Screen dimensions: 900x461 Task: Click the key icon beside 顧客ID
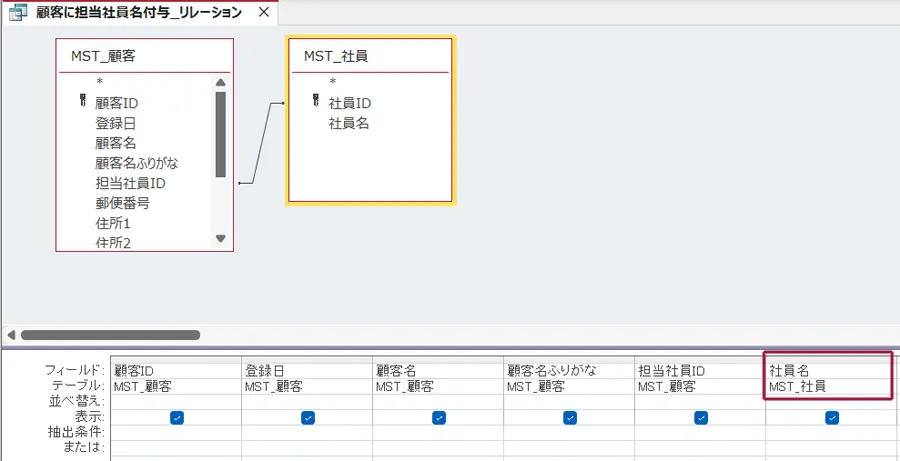point(82,102)
